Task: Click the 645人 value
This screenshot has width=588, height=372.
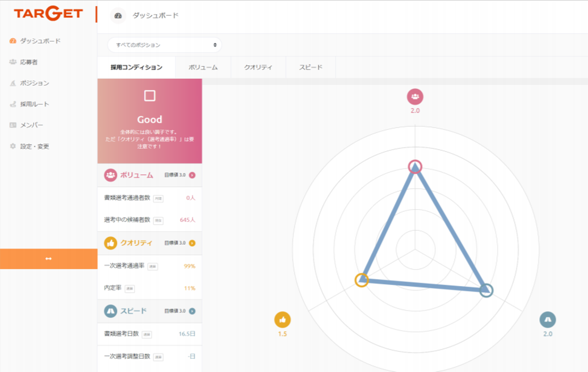Action: (x=187, y=220)
